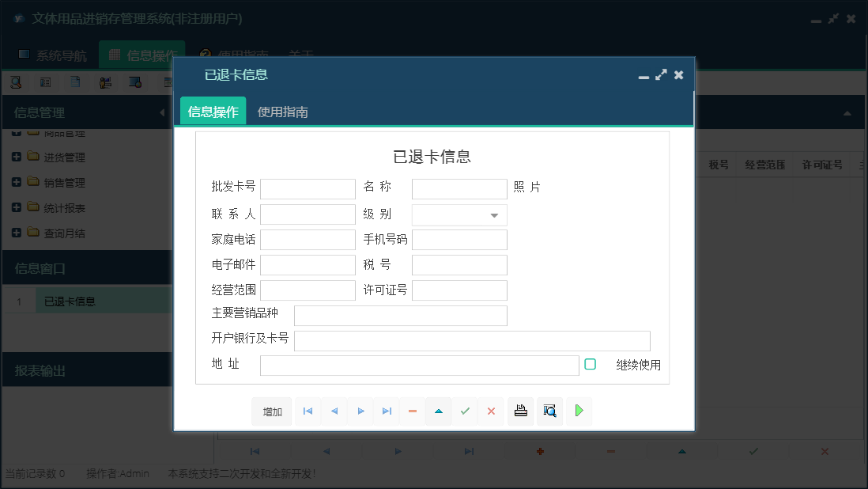Screen dimensions: 868x489
Task: Open print preview with the magnifier-printer icon
Action: point(549,411)
